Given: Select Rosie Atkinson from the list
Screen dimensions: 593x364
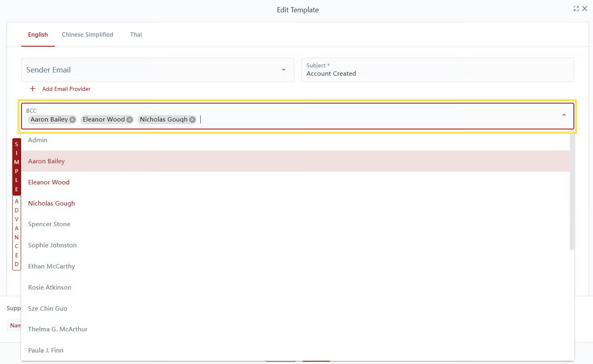Looking at the screenshot, I should coord(296,288).
